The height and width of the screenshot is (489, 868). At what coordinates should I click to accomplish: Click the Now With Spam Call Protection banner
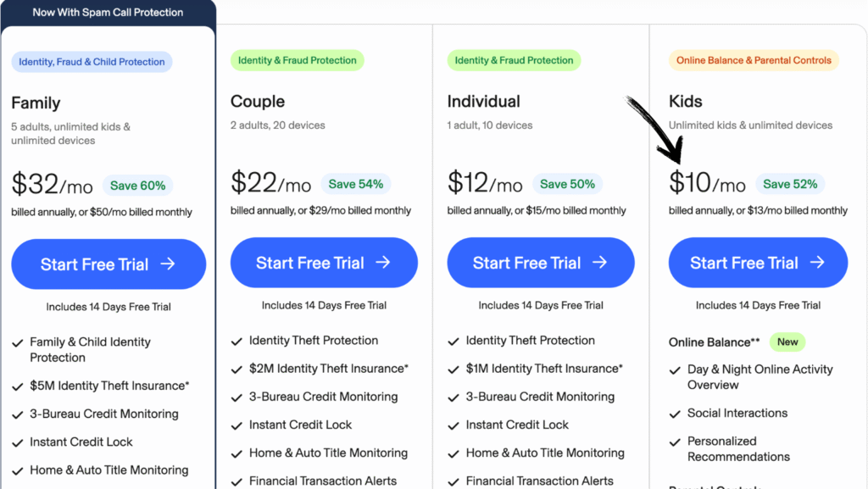tap(108, 13)
